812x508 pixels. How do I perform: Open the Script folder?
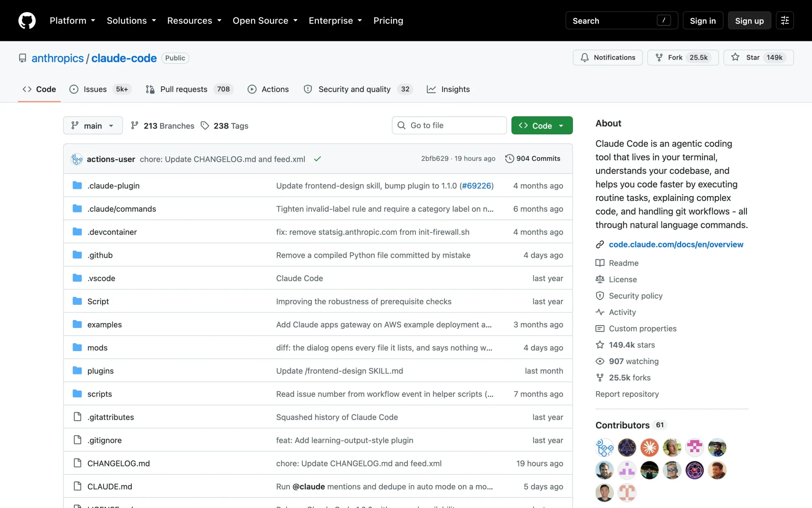click(98, 302)
